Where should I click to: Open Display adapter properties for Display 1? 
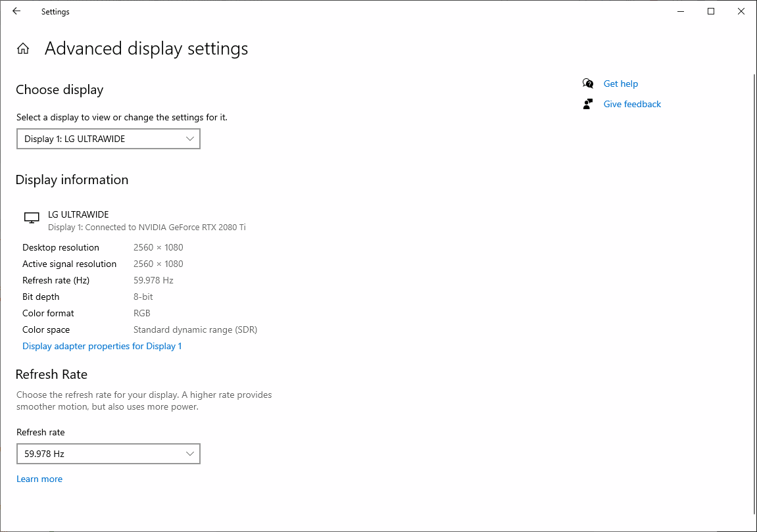point(102,346)
